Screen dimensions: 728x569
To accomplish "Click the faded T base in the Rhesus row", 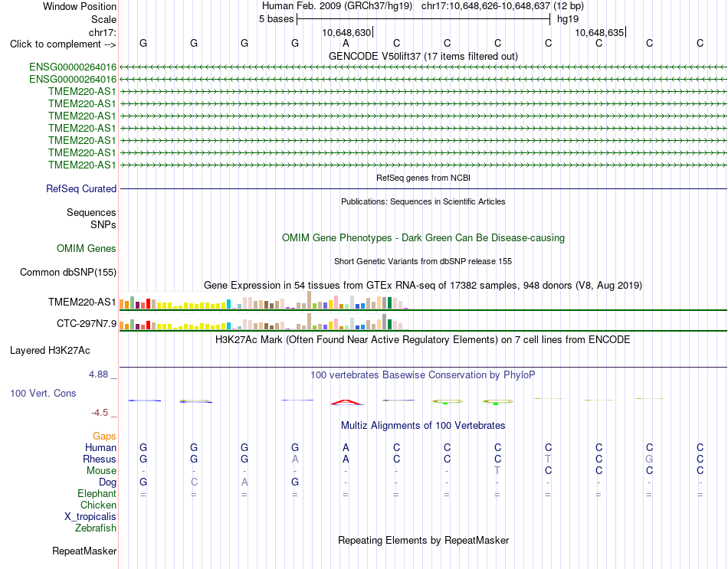I will coord(548,459).
